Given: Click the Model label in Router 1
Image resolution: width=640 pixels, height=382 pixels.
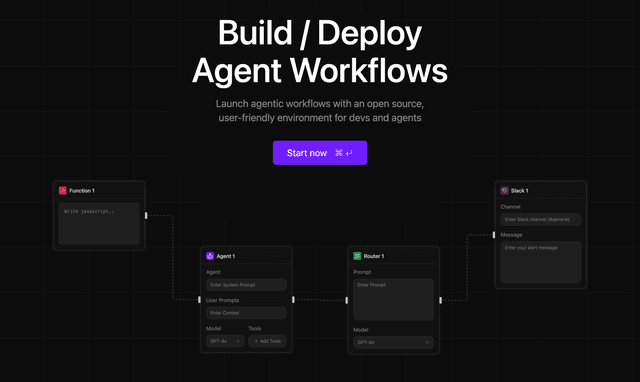Looking at the screenshot, I should tap(361, 330).
